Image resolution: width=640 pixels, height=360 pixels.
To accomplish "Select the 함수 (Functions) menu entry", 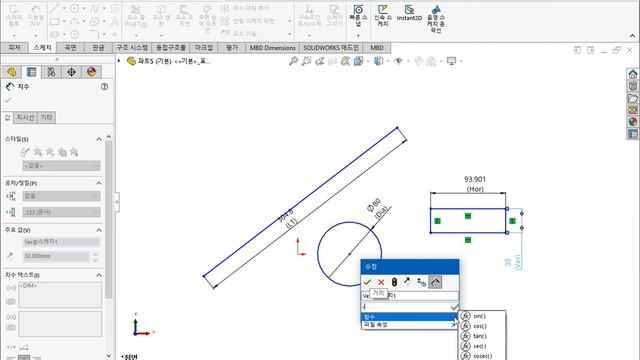I will pyautogui.click(x=409, y=317).
